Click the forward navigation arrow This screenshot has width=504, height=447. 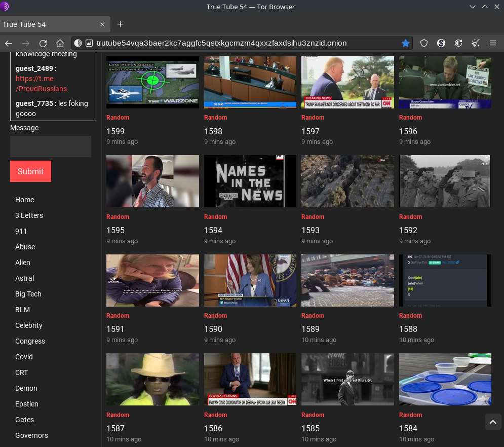click(x=26, y=43)
